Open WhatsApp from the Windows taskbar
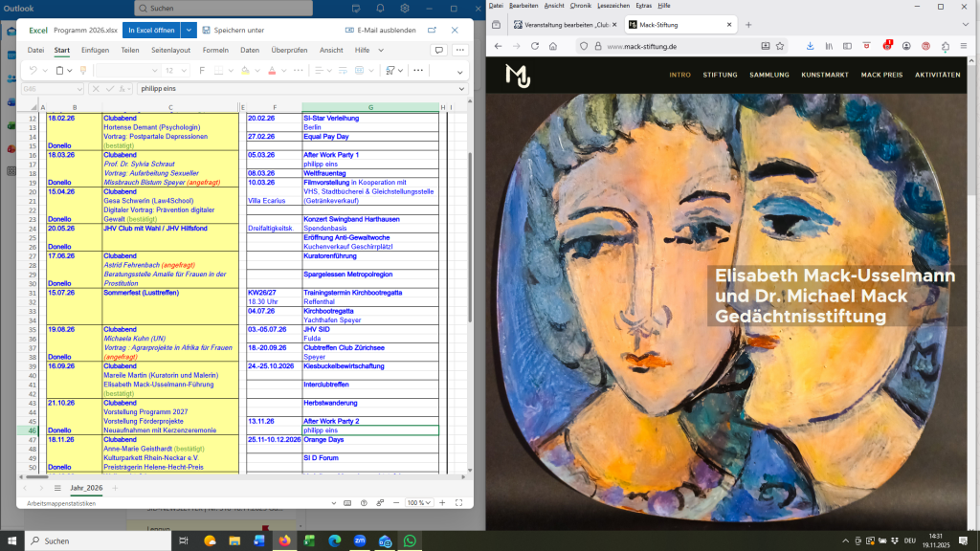Viewport: 980px width, 551px height. pos(410,541)
